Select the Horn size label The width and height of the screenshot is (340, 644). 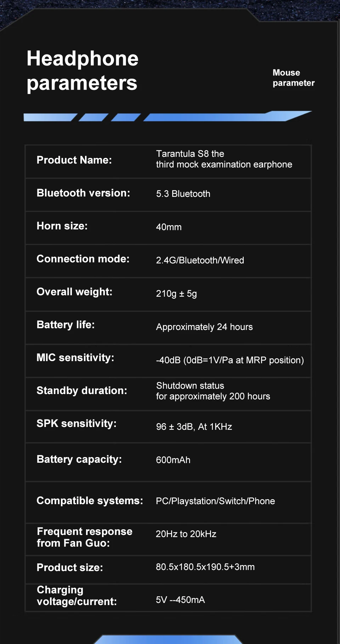tap(62, 226)
